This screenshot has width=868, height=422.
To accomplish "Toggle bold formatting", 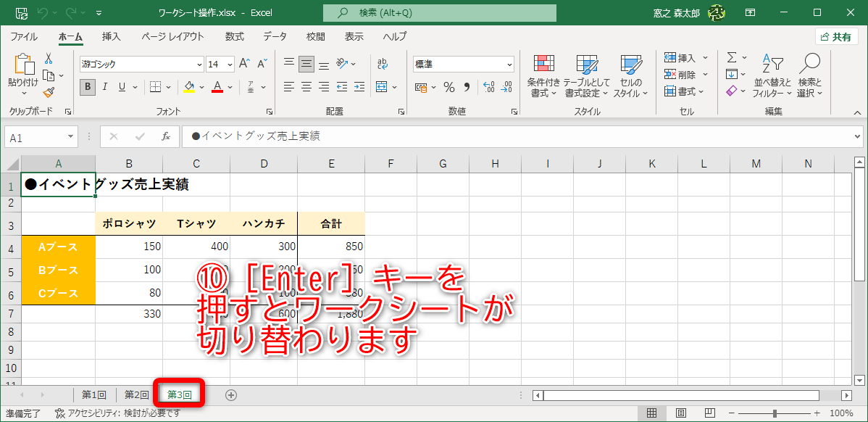I will click(86, 87).
